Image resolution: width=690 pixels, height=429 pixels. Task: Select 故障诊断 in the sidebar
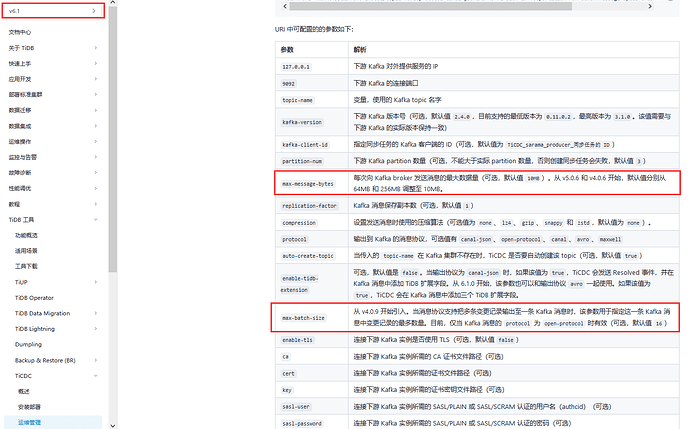20,172
